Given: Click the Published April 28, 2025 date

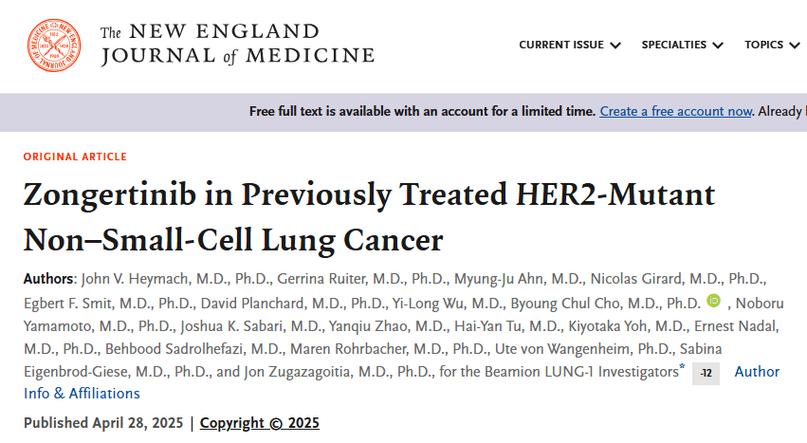Looking at the screenshot, I should point(103,423).
